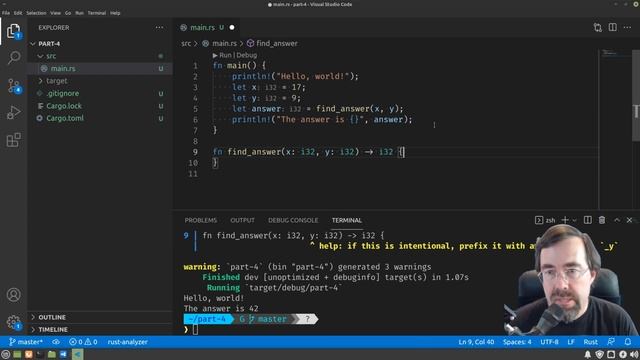Click the eye watch icon in status bar

(x=56, y=342)
